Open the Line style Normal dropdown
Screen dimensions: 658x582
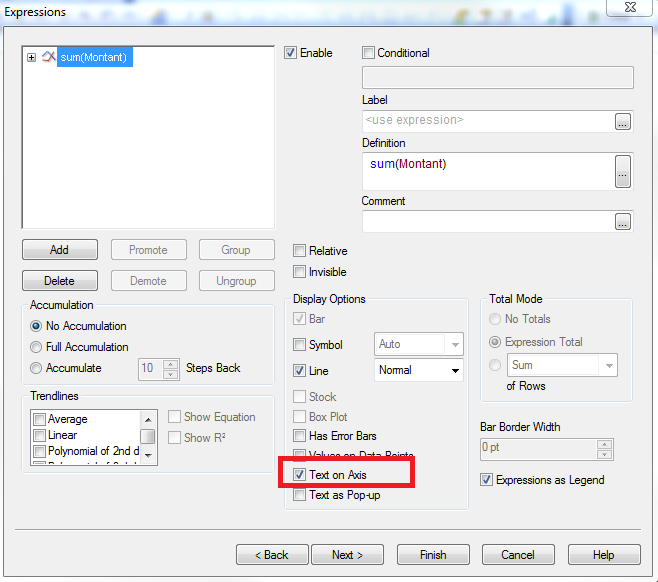[x=419, y=370]
